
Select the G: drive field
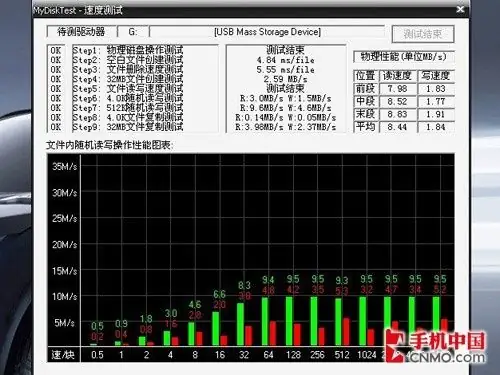(133, 32)
